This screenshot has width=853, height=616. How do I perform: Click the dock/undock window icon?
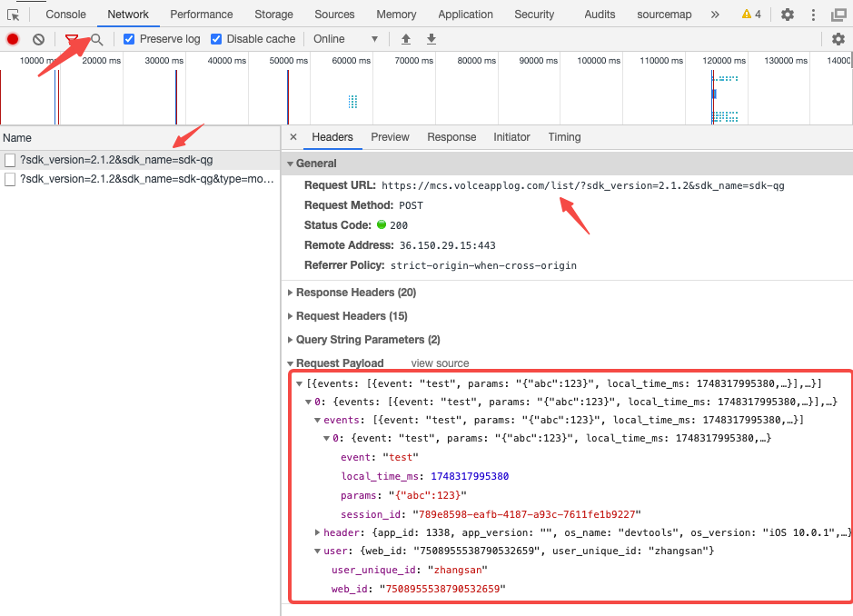(838, 15)
